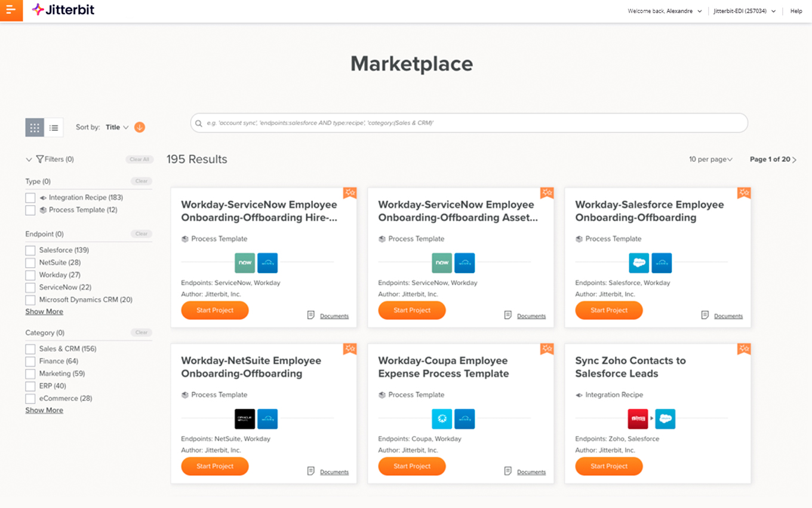Click the Salesforce logo on Sync Zoho card
812x508 pixels.
click(665, 418)
